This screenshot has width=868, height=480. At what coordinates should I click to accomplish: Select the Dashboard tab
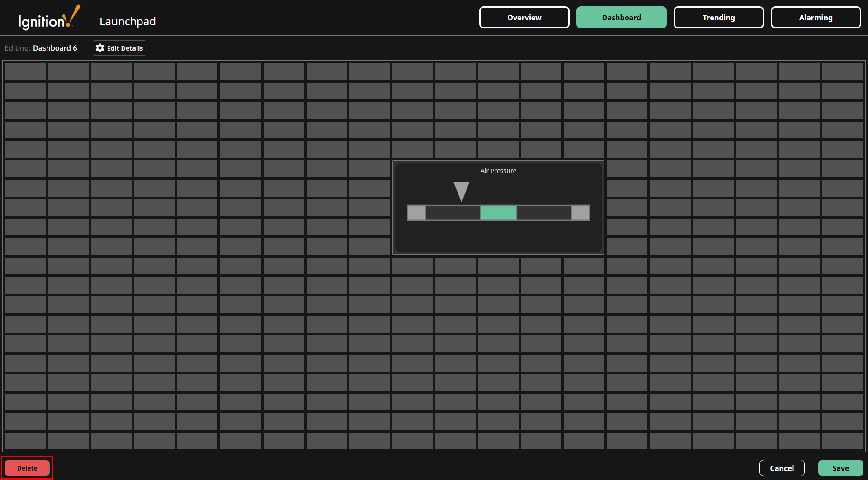pos(622,17)
